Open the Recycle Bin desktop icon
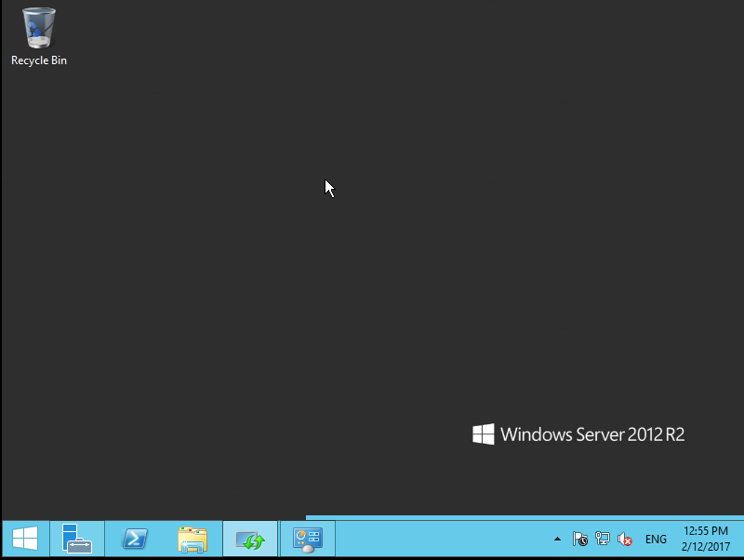Image resolution: width=744 pixels, height=560 pixels. 38,28
